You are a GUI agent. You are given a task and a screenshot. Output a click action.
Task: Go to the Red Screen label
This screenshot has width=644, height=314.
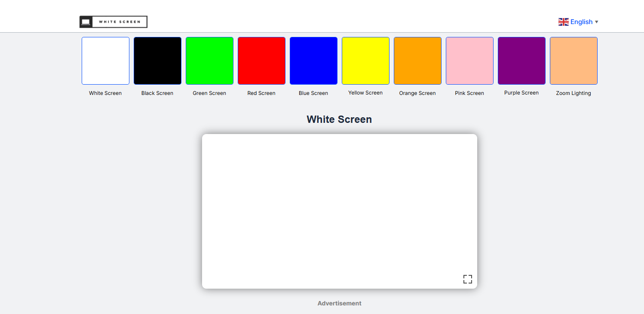[x=261, y=93]
